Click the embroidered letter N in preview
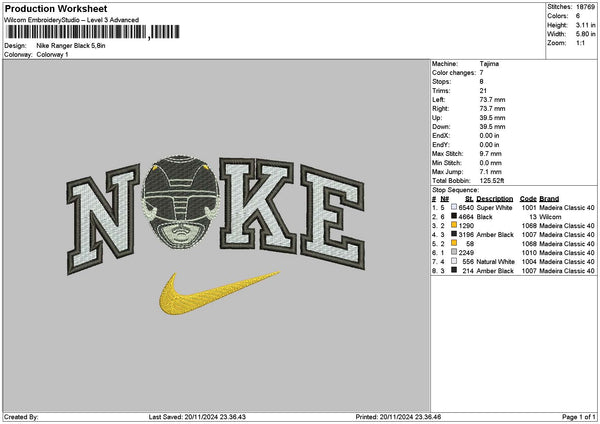 coord(103,220)
